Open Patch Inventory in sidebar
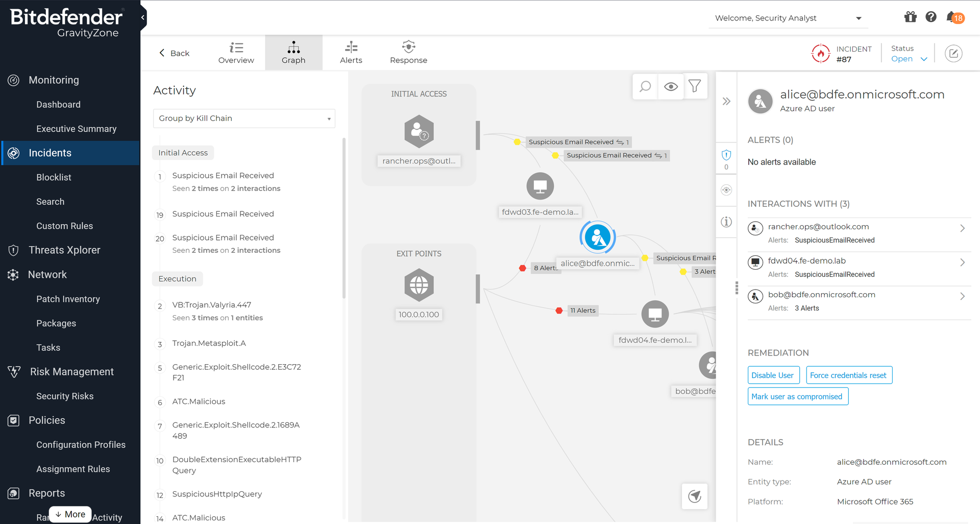980x524 pixels. coord(68,299)
